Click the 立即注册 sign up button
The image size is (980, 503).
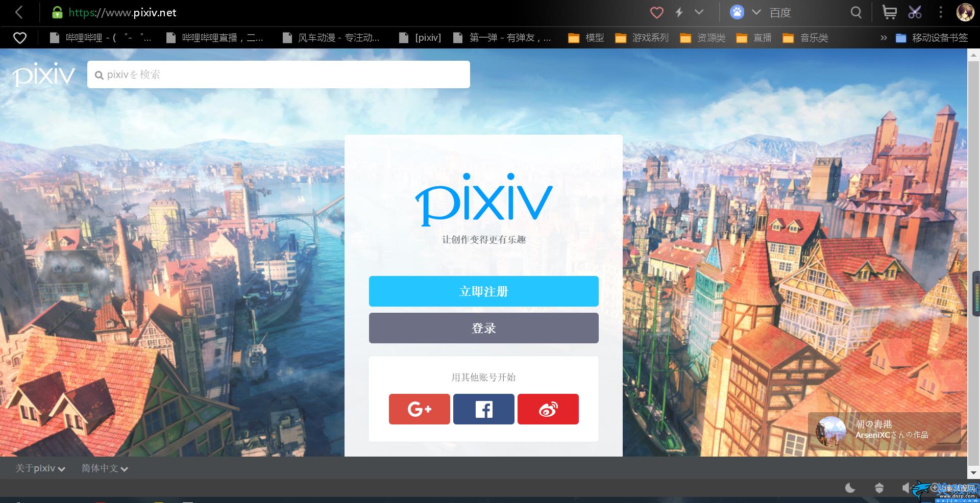click(483, 291)
